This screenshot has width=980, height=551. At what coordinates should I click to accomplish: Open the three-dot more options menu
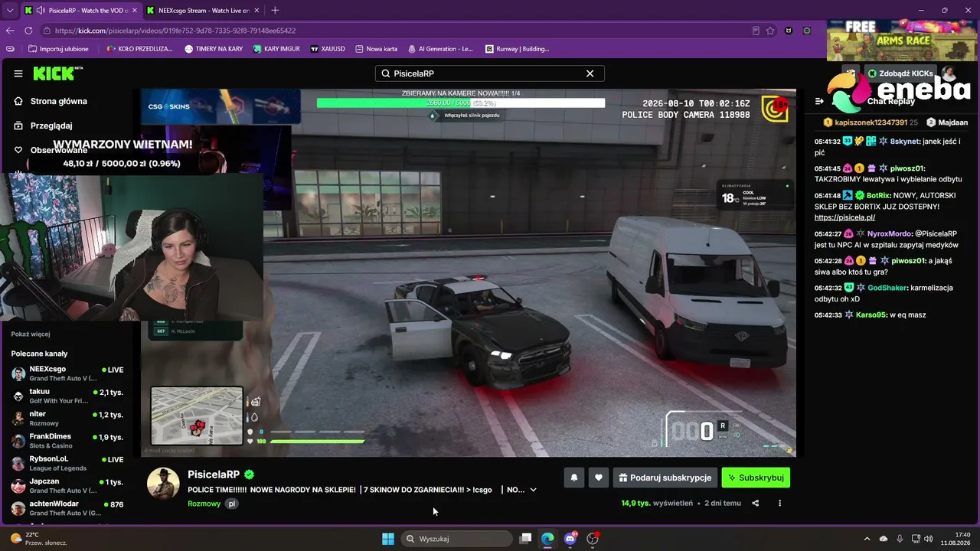point(779,504)
